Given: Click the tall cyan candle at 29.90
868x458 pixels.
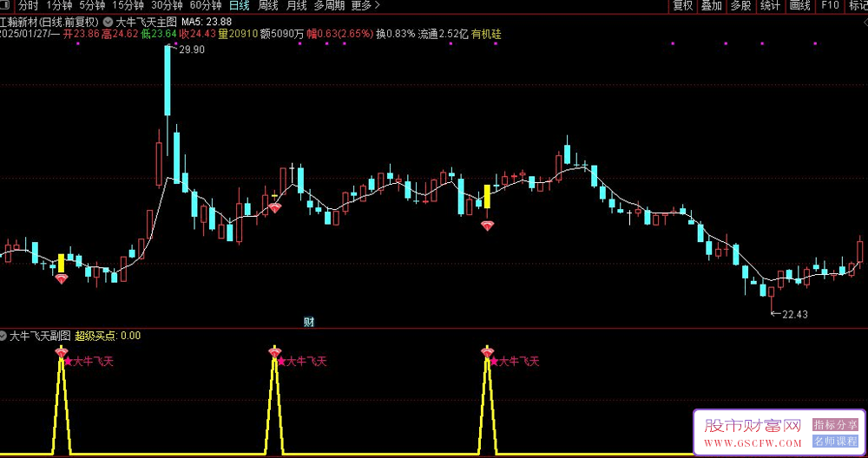Looking at the screenshot, I should click(x=168, y=81).
